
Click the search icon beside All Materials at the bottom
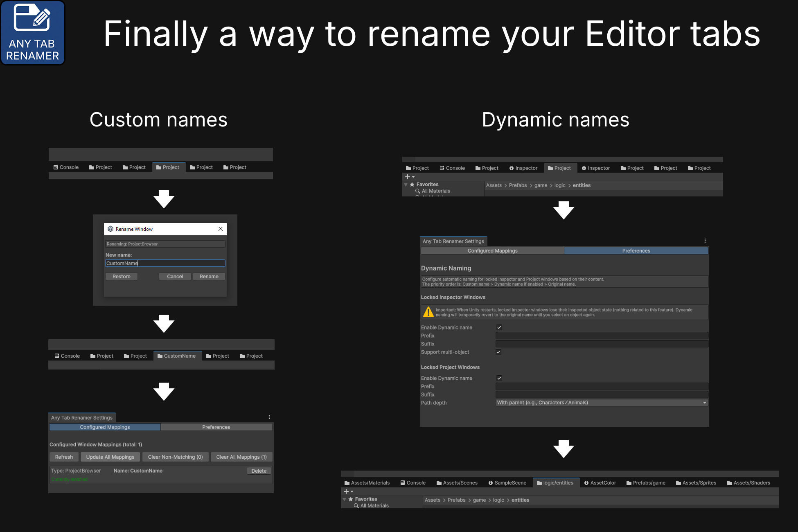[x=356, y=506]
